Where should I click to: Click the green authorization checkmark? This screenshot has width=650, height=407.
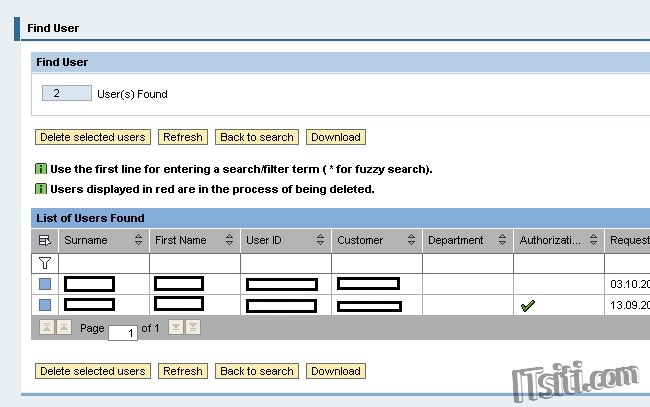[527, 305]
